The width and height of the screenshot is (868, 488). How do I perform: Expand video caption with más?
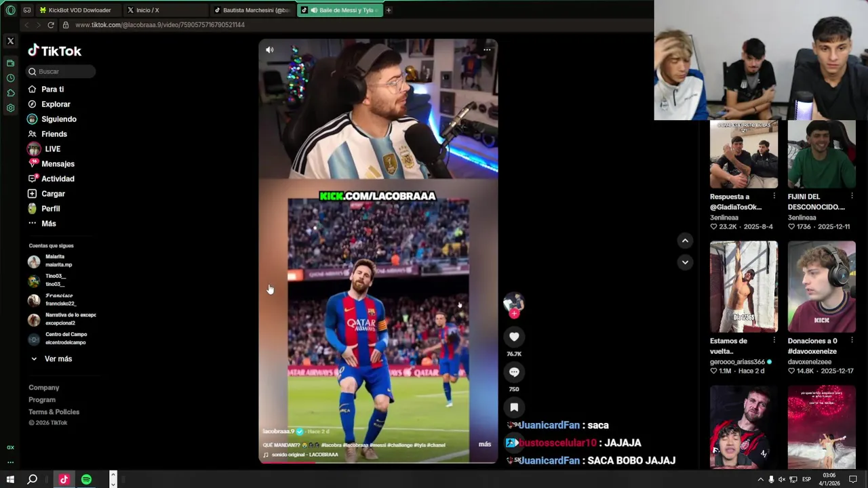pos(485,445)
